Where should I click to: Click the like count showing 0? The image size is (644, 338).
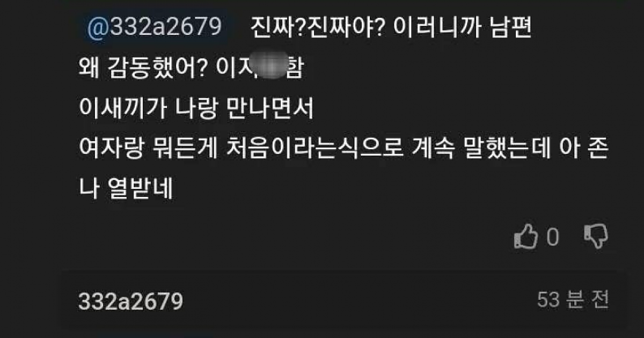click(553, 237)
